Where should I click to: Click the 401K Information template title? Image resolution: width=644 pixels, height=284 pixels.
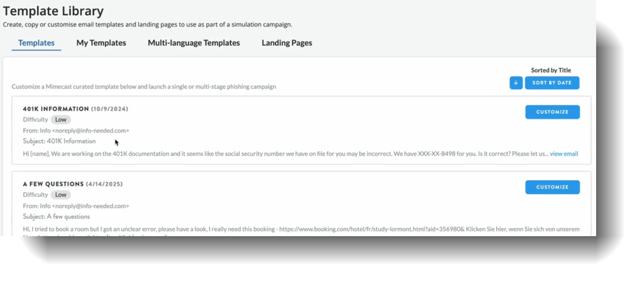56,109
